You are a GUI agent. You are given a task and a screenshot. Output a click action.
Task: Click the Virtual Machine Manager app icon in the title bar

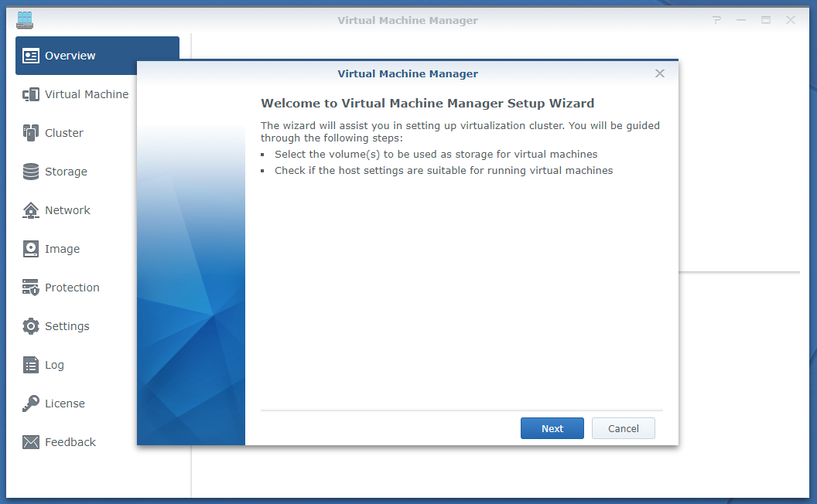[25, 20]
